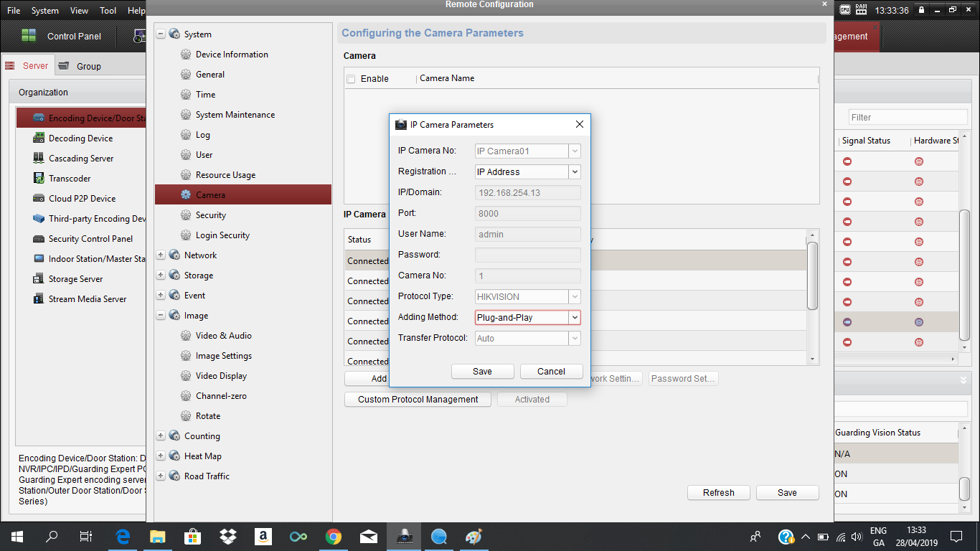Collapse the Image tree section
Screen dimensions: 980x551
click(x=161, y=316)
